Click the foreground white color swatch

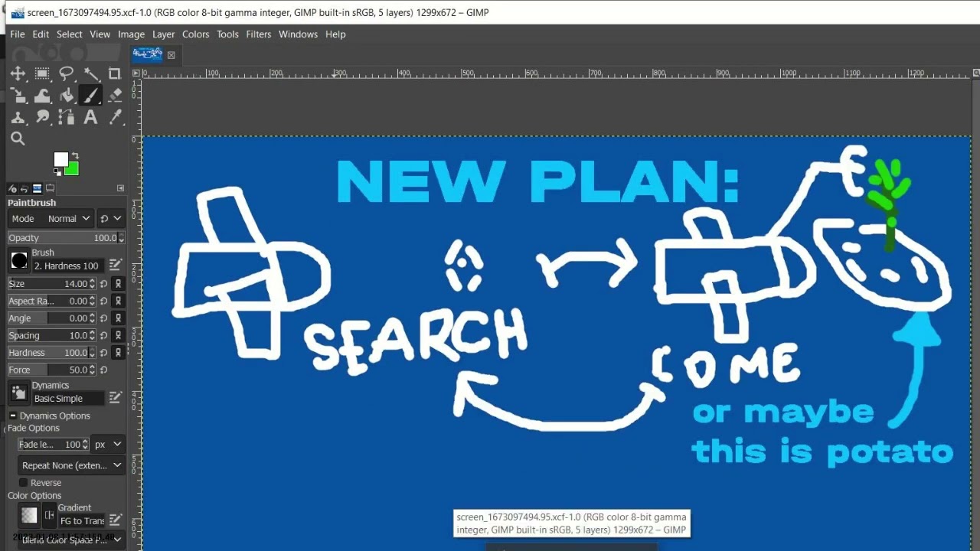[59, 158]
